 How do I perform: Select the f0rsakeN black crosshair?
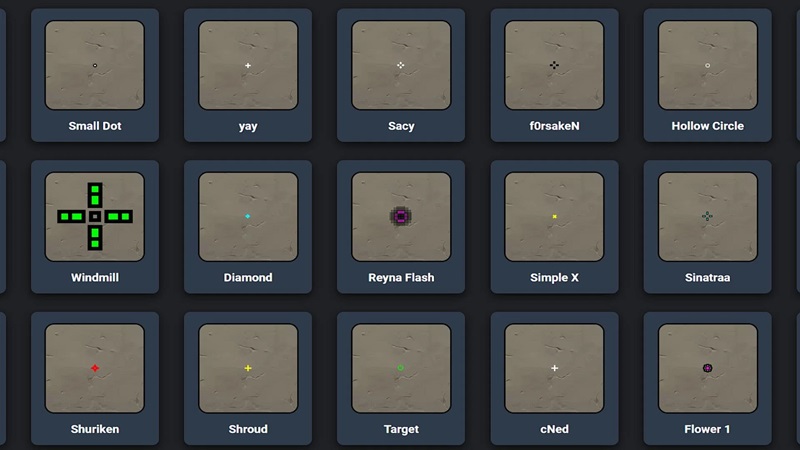click(x=554, y=65)
